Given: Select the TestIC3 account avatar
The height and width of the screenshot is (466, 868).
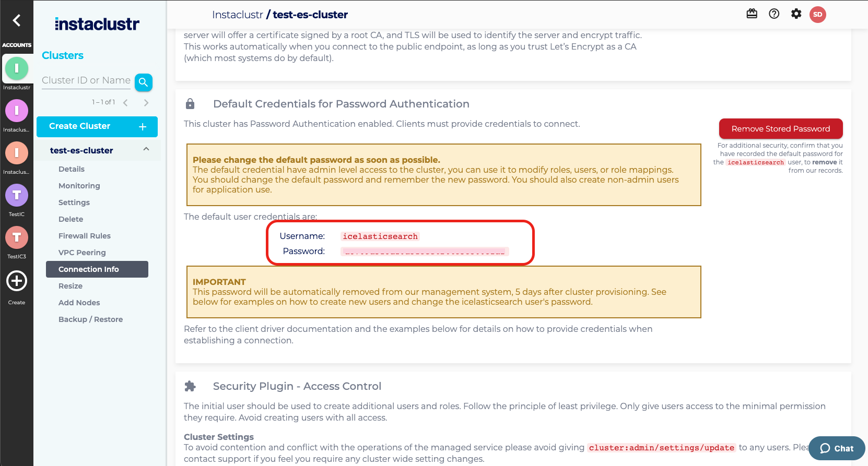Looking at the screenshot, I should (17, 237).
